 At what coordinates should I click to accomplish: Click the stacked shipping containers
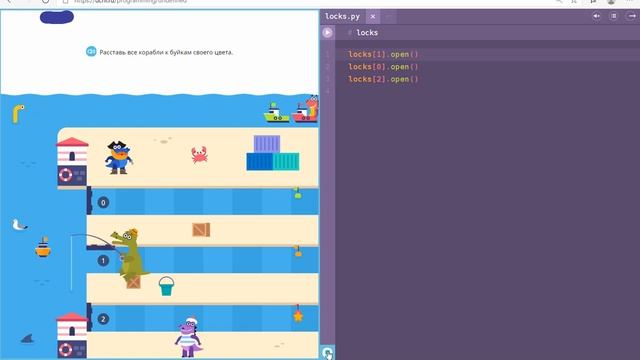pos(273,153)
